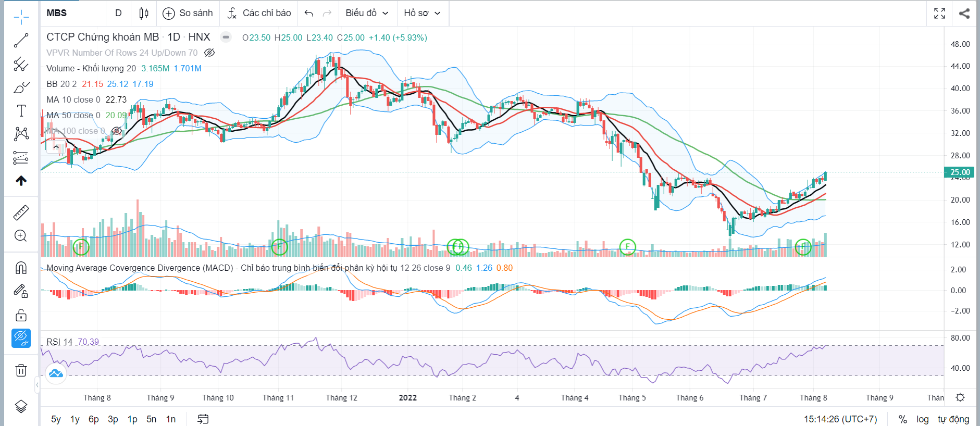Expand the Biểu đồ dropdown
980x426 pixels.
(x=367, y=13)
